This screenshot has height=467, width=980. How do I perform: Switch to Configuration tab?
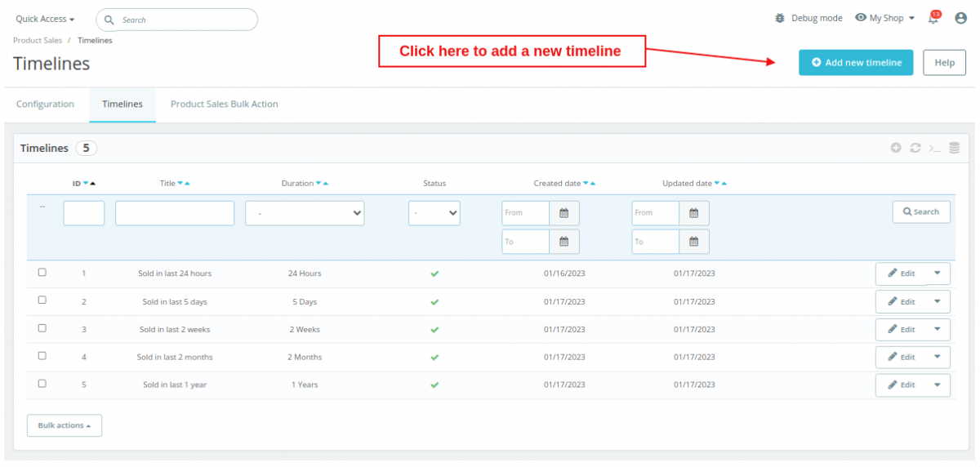point(45,105)
